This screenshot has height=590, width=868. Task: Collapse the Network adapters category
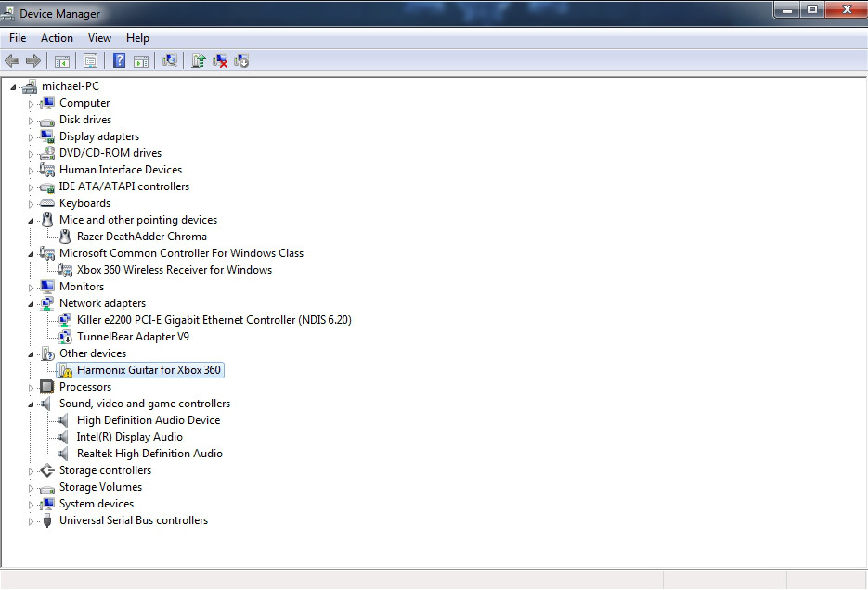coord(31,304)
